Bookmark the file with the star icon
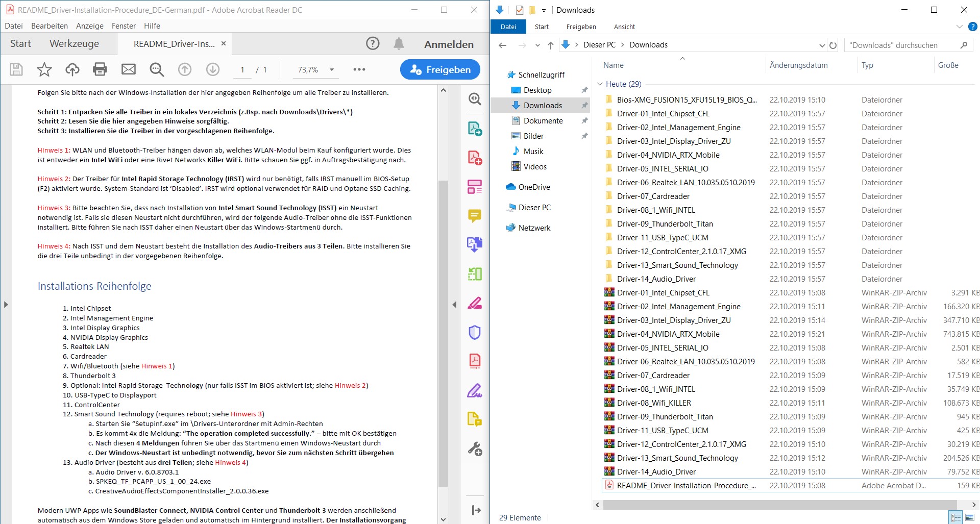Image resolution: width=980 pixels, height=524 pixels. pos(44,69)
